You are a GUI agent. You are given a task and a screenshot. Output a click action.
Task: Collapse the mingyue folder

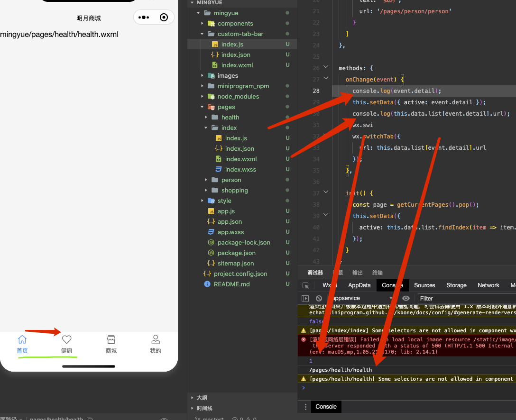[198, 13]
